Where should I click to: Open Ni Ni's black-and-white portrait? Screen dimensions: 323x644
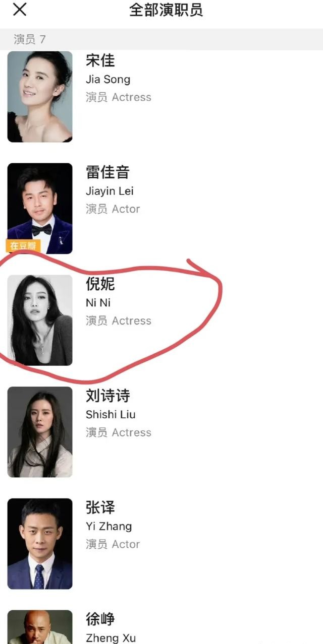40,320
